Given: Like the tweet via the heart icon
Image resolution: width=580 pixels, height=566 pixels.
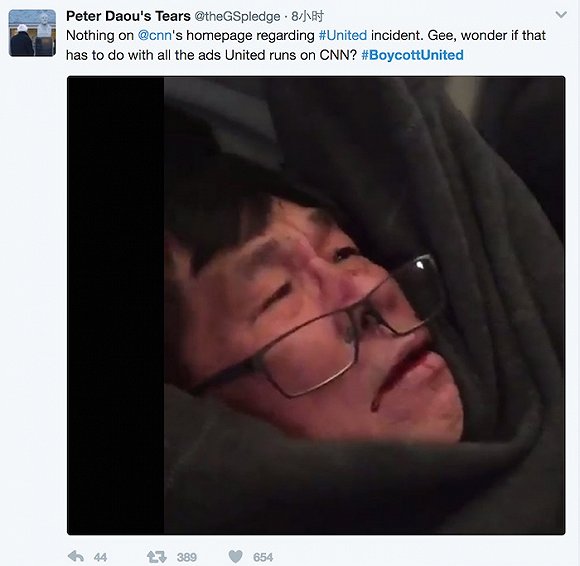Looking at the screenshot, I should tap(236, 556).
